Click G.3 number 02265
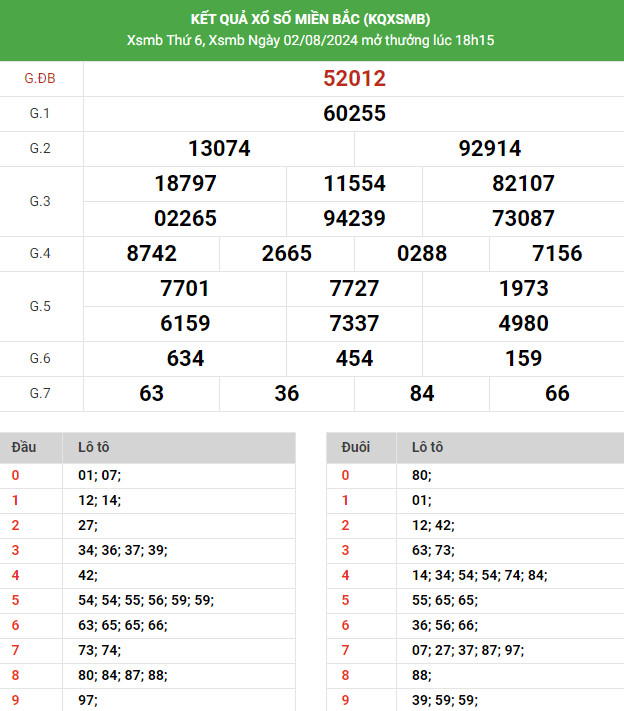The height and width of the screenshot is (711, 624). [x=185, y=218]
